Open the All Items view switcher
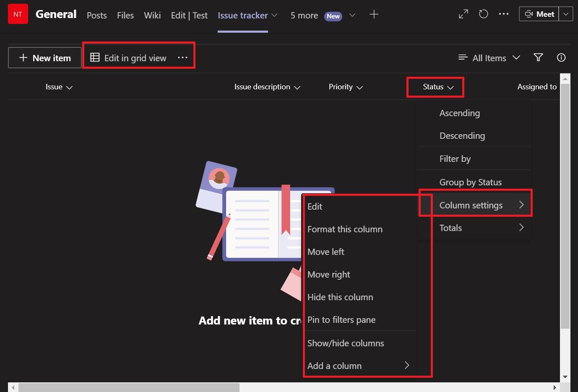 (x=489, y=58)
